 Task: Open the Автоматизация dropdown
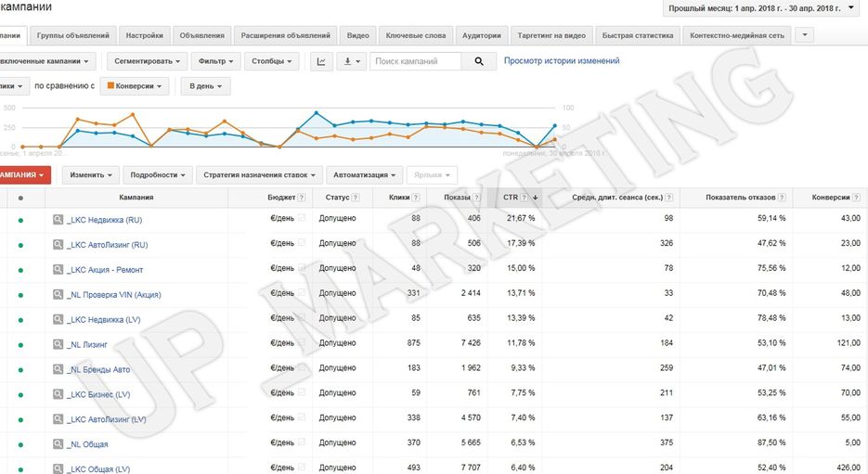click(x=364, y=174)
